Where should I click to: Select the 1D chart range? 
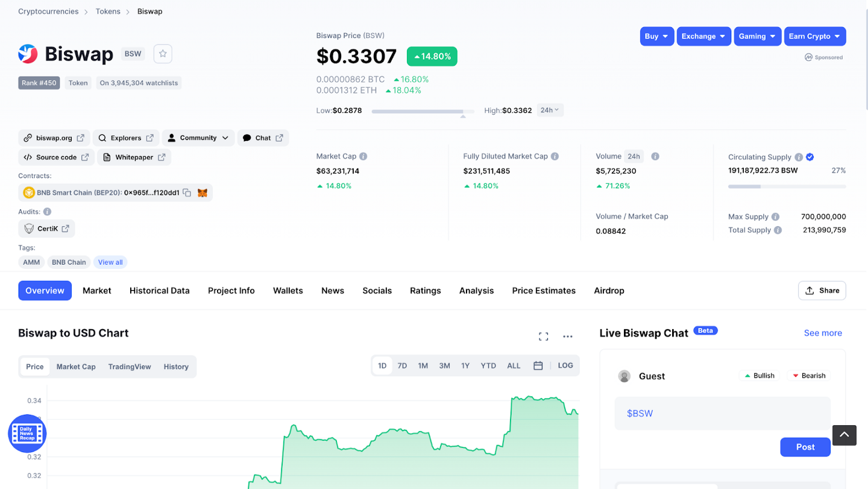pyautogui.click(x=382, y=365)
